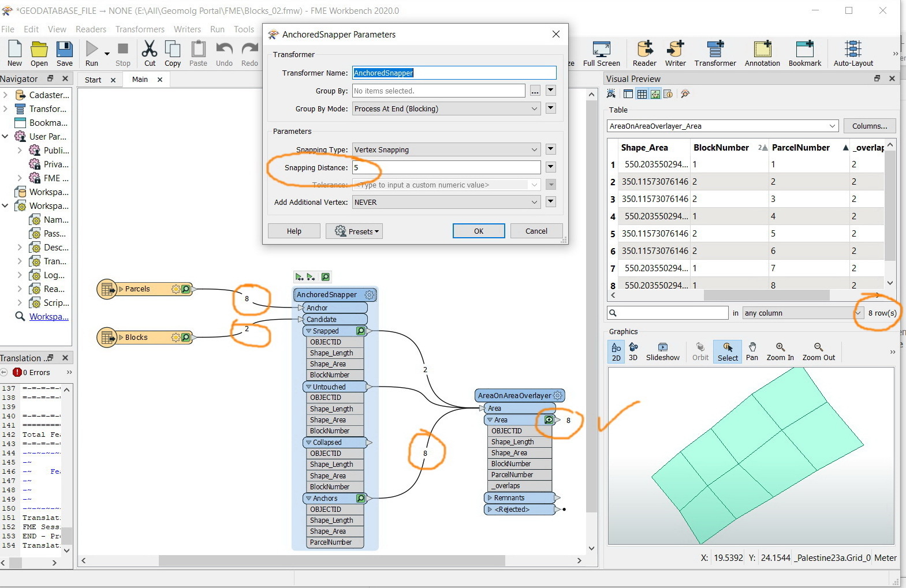The width and height of the screenshot is (906, 588).
Task: Click the Group By ellipsis button
Action: pos(535,91)
